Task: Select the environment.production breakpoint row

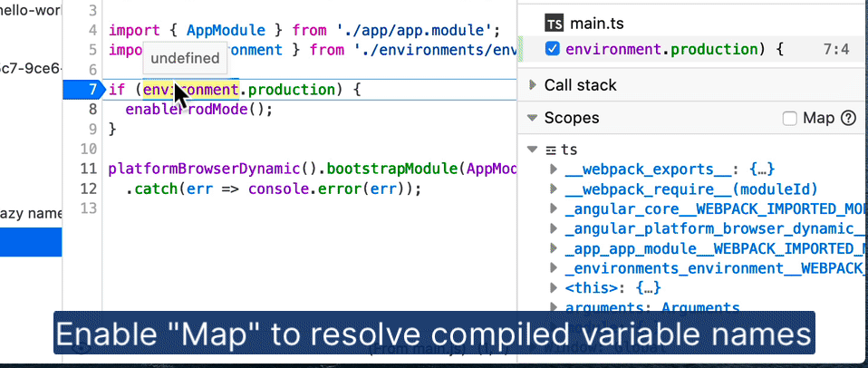Action: tap(692, 49)
